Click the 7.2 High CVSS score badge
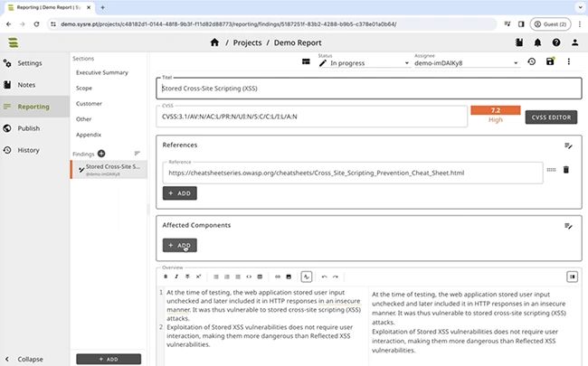The height and width of the screenshot is (366, 588). point(496,114)
